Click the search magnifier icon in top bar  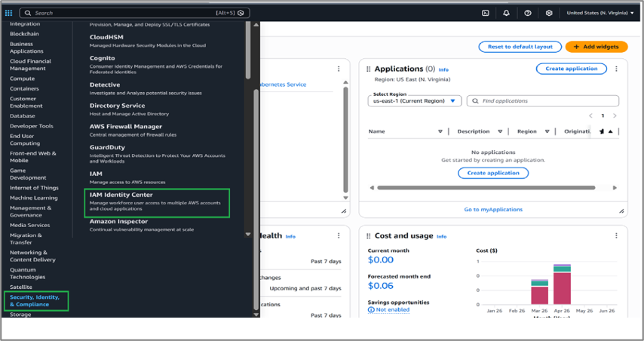click(28, 13)
